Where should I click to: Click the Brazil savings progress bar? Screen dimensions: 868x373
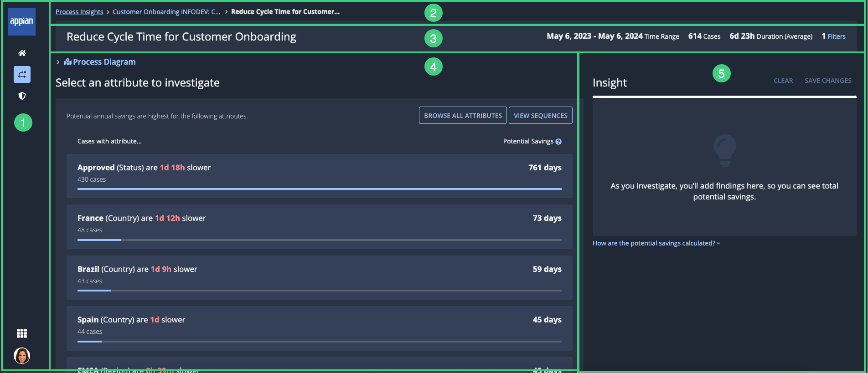pos(319,291)
